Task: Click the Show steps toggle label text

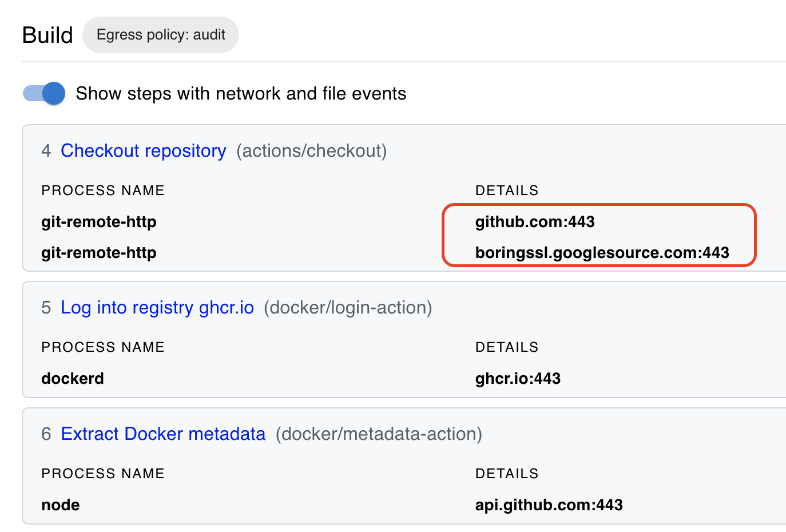Action: (241, 93)
